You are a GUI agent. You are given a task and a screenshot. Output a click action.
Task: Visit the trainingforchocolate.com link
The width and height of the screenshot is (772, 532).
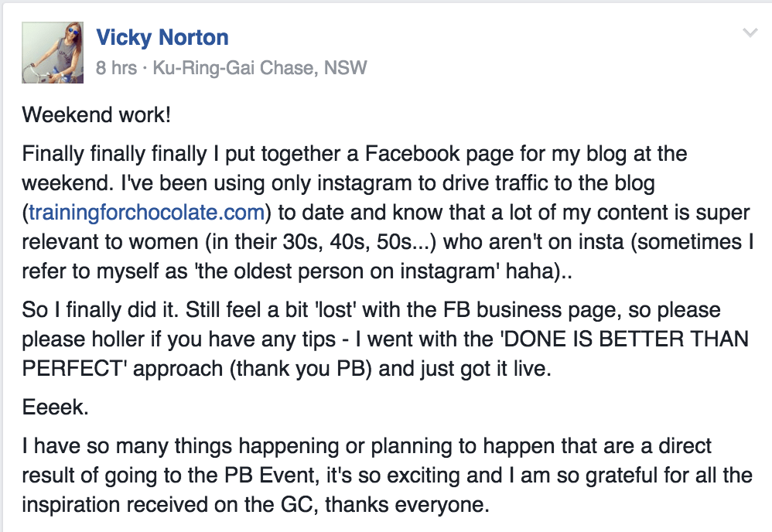point(147,213)
